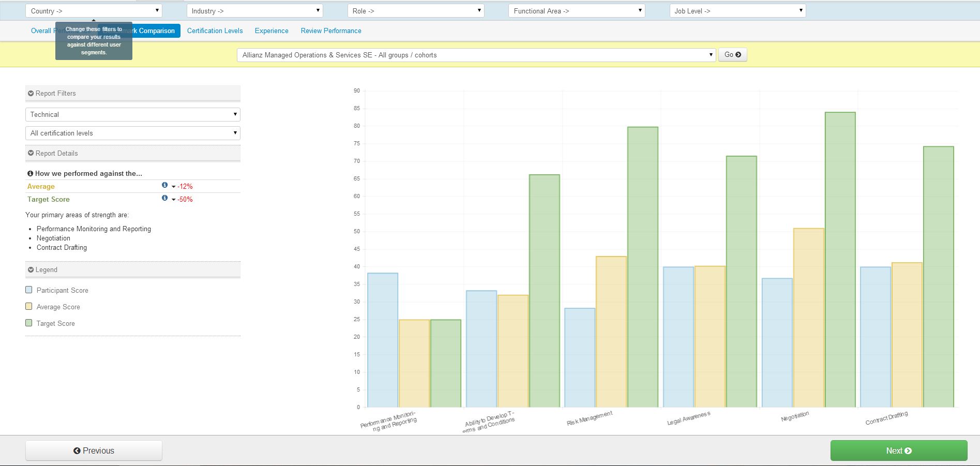This screenshot has height=466, width=980.
Task: Click the Contract Drafting axis label
Action: (x=886, y=418)
